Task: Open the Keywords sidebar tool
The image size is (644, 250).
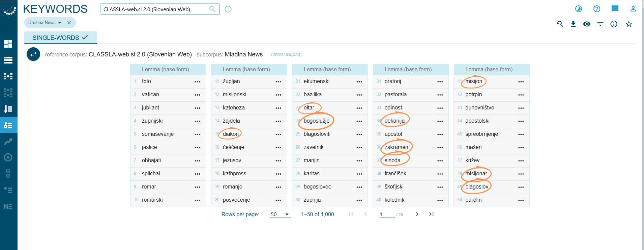Action: coord(8,125)
